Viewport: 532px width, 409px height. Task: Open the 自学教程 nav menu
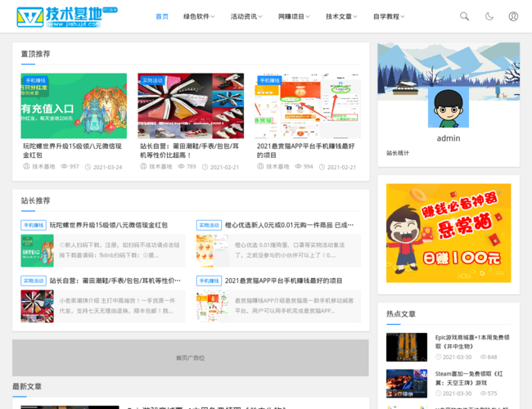[389, 16]
